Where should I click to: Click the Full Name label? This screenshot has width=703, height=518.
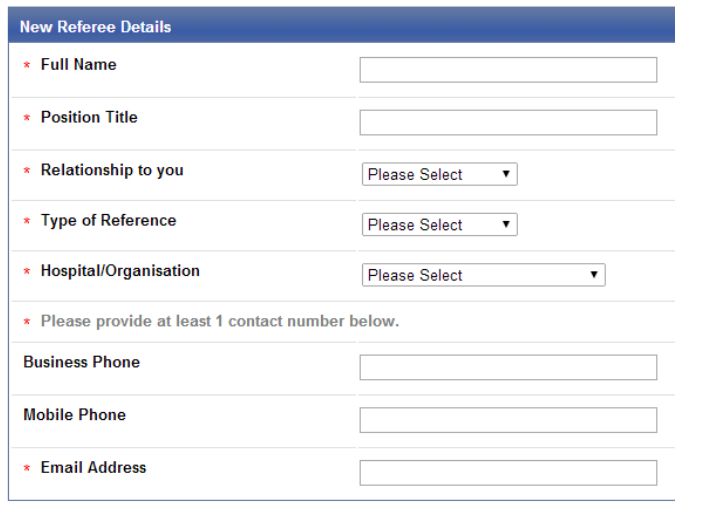[78, 65]
